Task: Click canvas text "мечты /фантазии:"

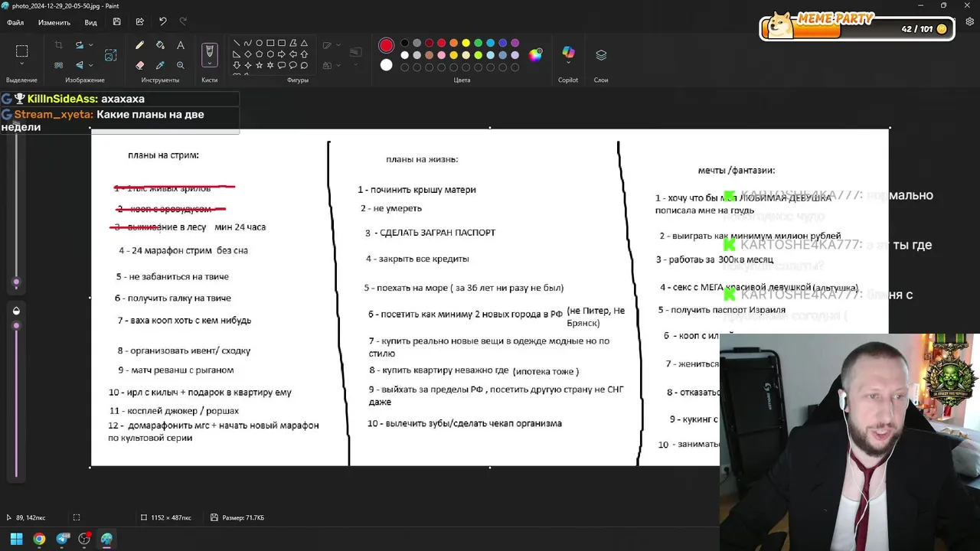Action: pyautogui.click(x=737, y=170)
